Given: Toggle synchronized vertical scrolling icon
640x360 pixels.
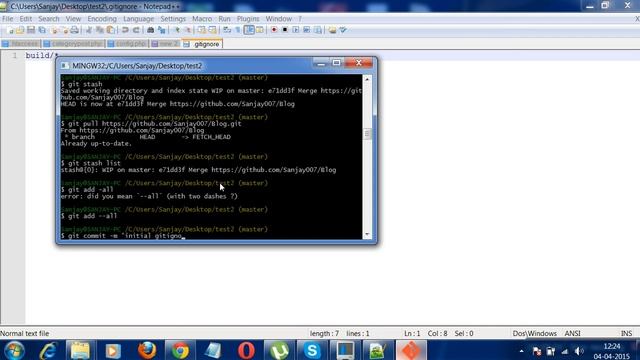Looking at the screenshot, I should (x=202, y=30).
